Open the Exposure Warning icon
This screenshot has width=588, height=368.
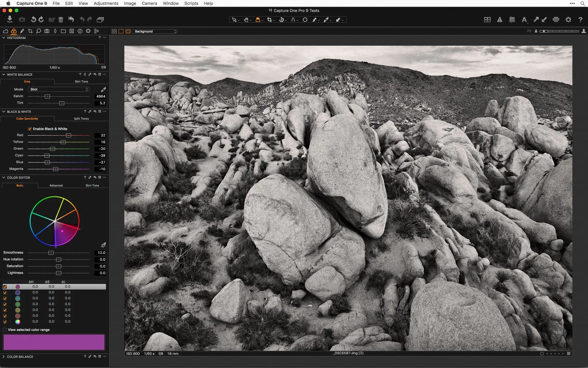pyautogui.click(x=500, y=19)
